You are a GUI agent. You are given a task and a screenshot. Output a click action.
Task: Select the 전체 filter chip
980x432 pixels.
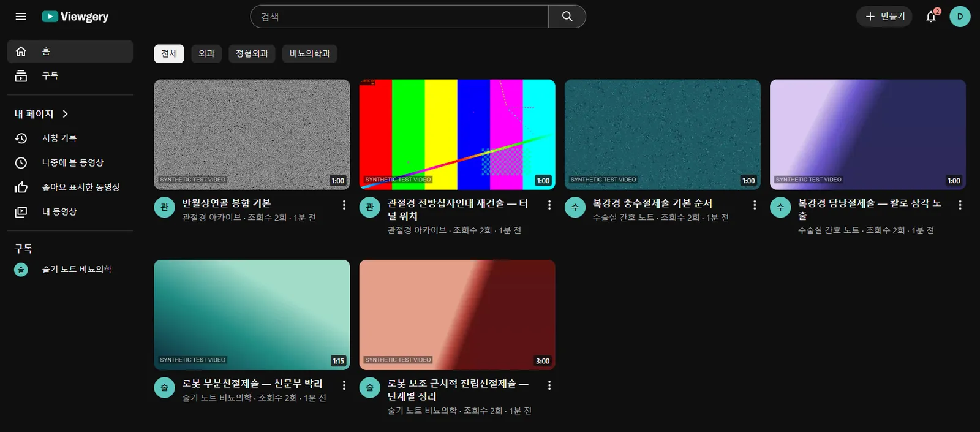pos(169,54)
